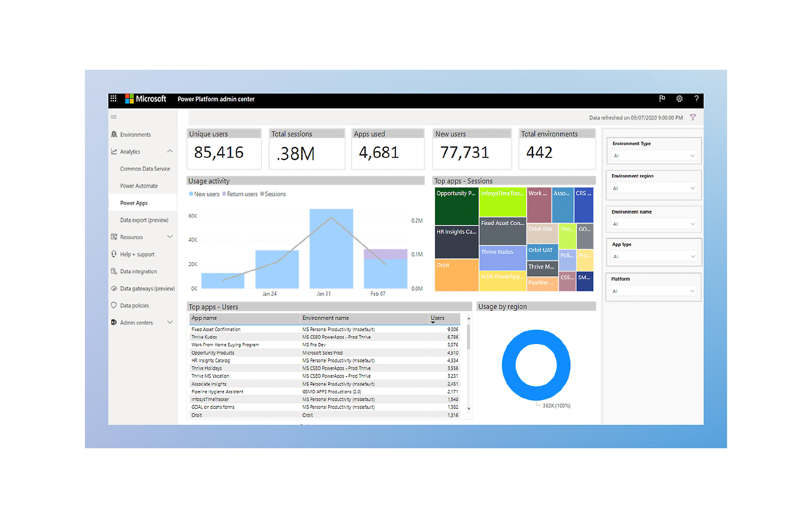This screenshot has width=812, height=518.
Task: Click the Resources sidebar icon
Action: point(114,237)
